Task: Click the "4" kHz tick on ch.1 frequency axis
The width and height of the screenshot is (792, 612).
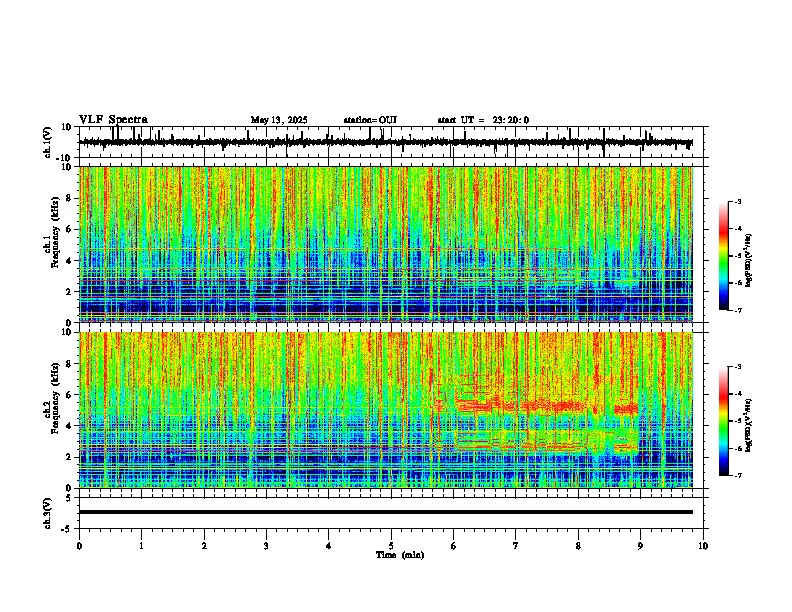Action: 70,261
